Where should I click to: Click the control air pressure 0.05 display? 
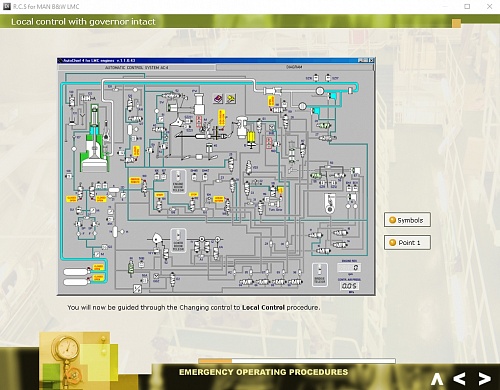(x=349, y=286)
